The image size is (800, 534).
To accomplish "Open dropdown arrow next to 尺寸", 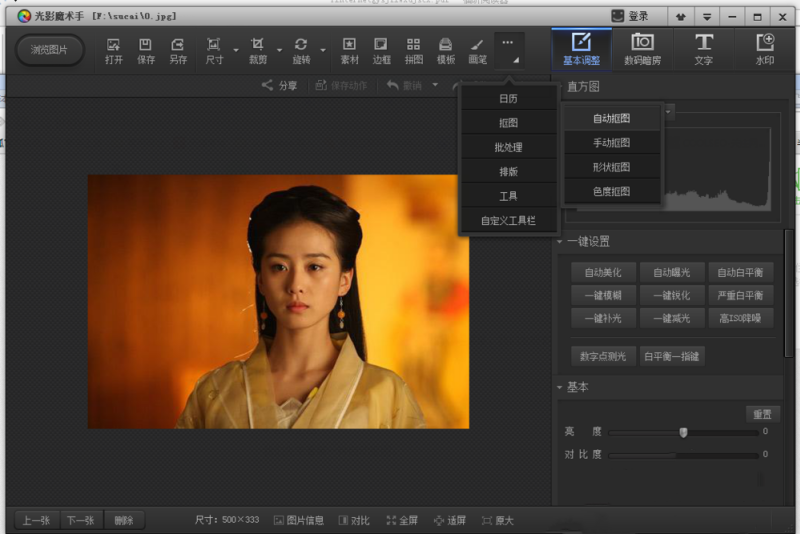I will (x=236, y=50).
